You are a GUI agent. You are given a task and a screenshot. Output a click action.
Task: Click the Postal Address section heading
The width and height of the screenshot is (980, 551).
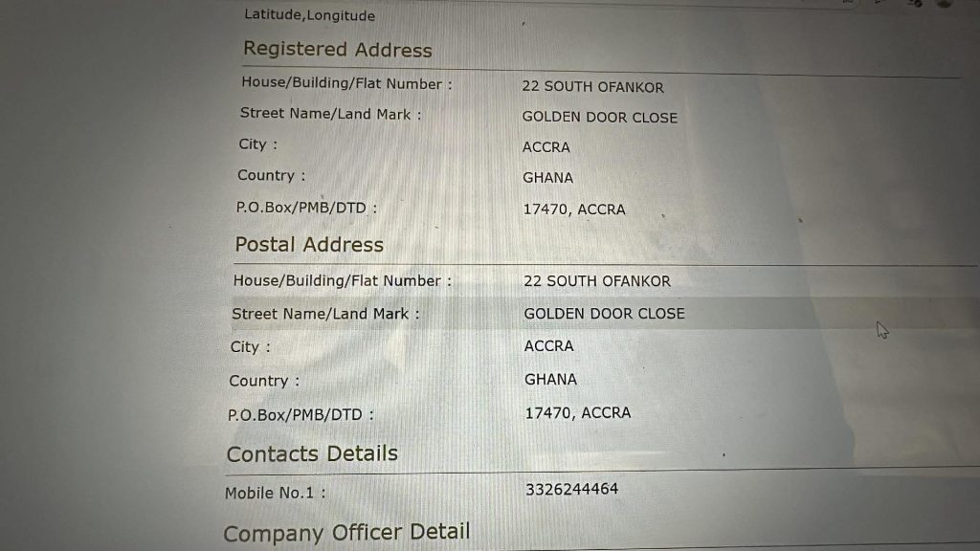click(309, 245)
